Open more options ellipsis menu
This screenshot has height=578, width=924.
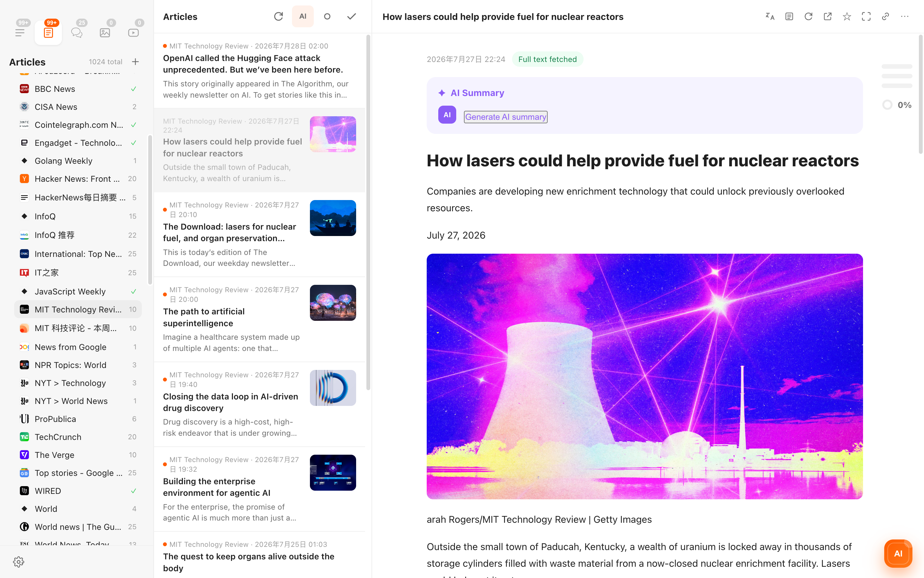click(904, 16)
